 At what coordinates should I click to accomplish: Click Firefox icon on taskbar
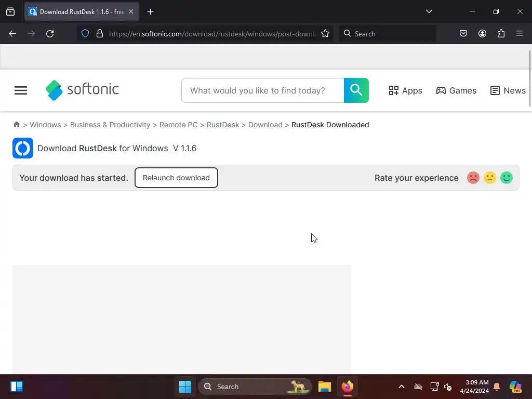pos(347,387)
